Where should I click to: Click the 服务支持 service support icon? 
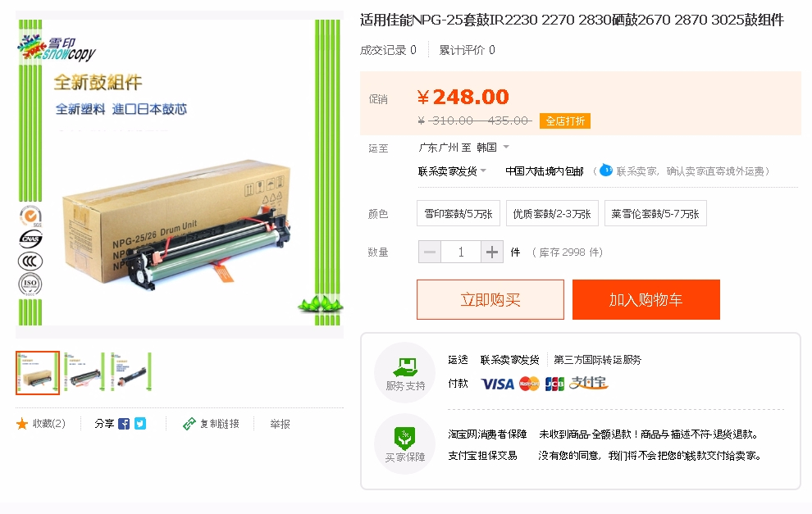coord(405,367)
